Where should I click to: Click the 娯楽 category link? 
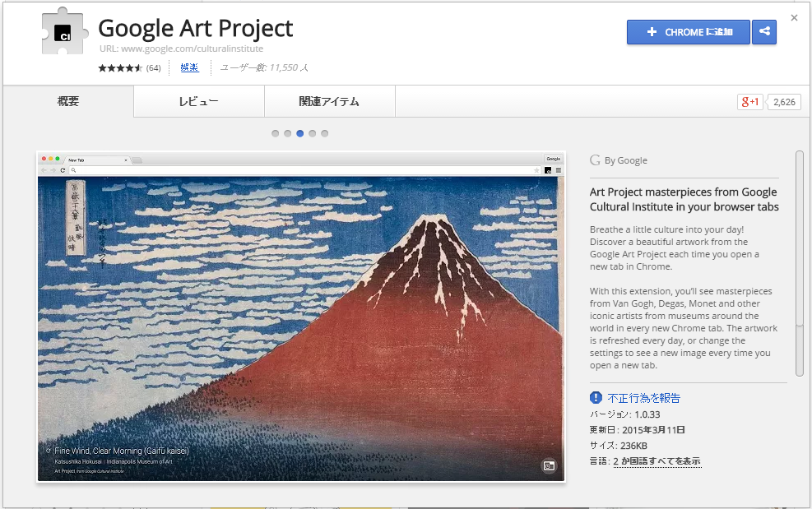click(x=189, y=67)
